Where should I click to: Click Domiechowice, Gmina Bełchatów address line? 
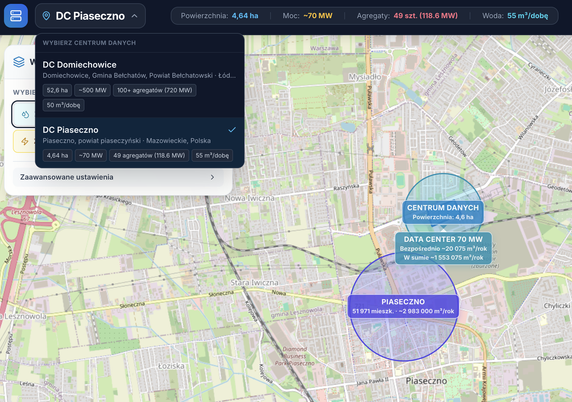[x=139, y=76]
